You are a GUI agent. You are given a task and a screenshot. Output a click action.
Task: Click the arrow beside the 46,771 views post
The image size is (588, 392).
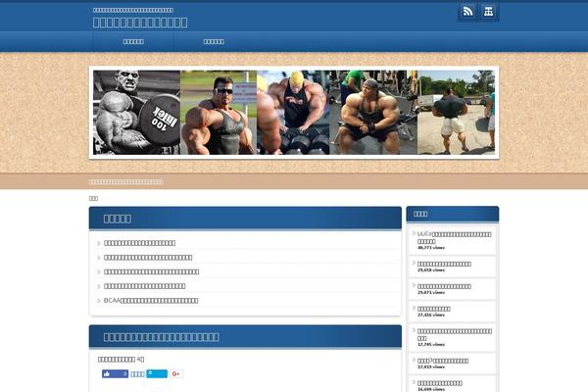[x=414, y=234]
